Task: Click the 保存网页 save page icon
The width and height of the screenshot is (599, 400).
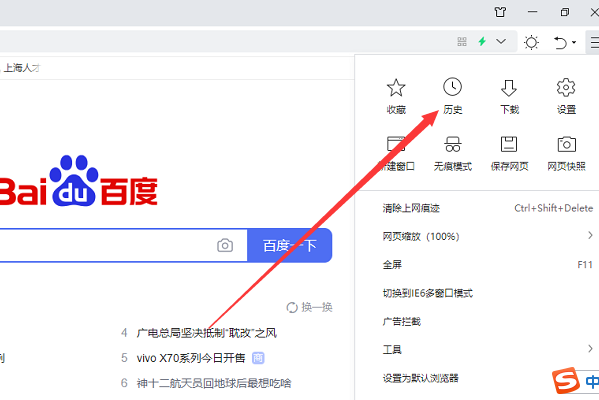Action: (509, 144)
